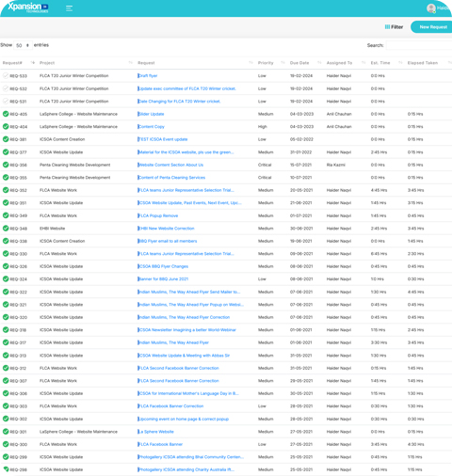Open La Sphere Website request link
The width and height of the screenshot is (452, 476).
(x=155, y=432)
